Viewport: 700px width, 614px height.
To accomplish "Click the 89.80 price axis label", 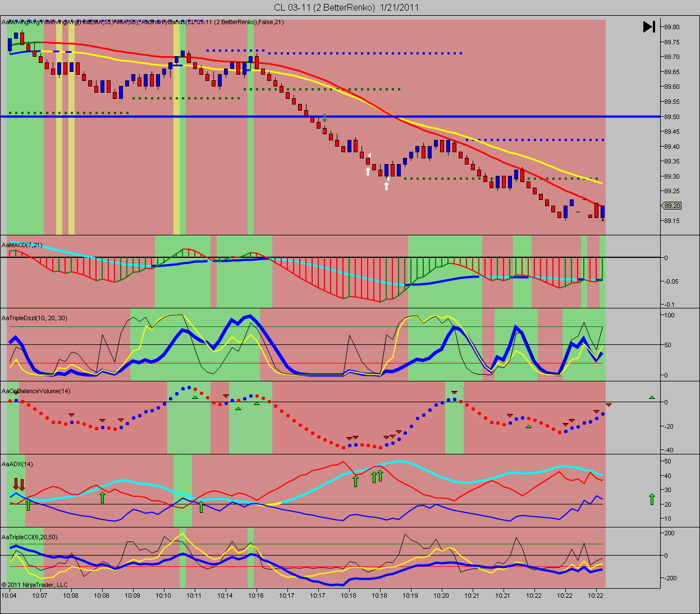I will click(672, 27).
